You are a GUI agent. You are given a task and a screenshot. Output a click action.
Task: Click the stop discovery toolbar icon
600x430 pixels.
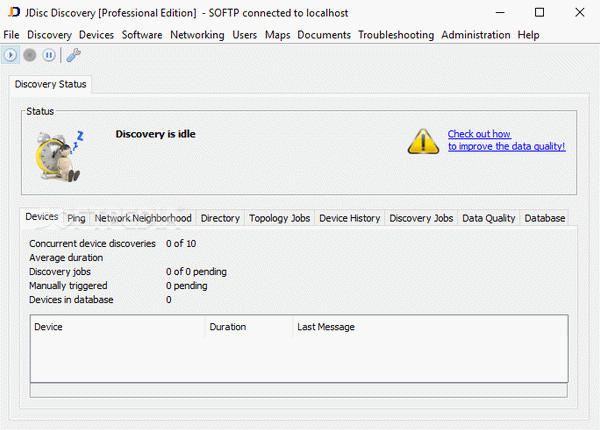pyautogui.click(x=29, y=55)
